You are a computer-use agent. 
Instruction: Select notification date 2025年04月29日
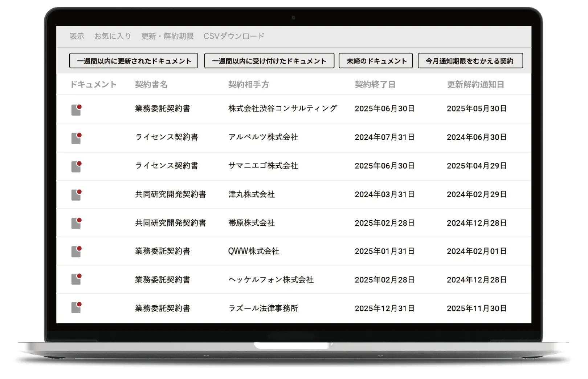point(477,166)
